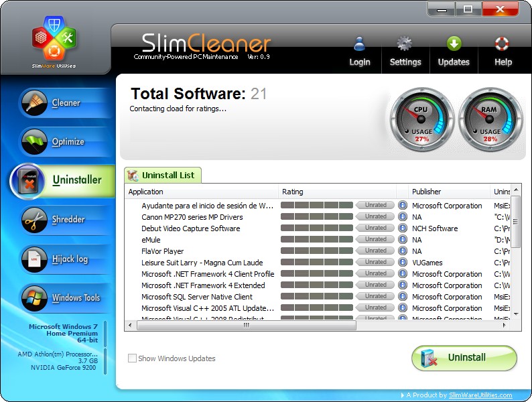This screenshot has width=532, height=402.
Task: Switch to the Uninstall List tab
Action: [163, 175]
